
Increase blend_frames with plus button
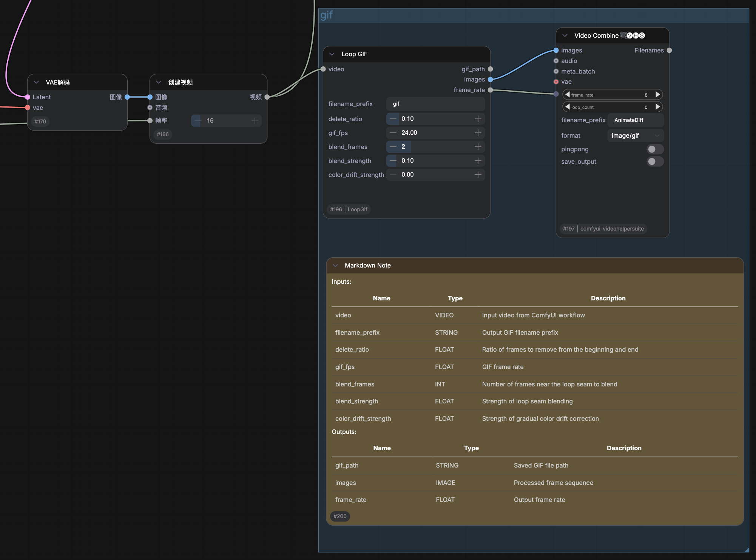(x=478, y=147)
